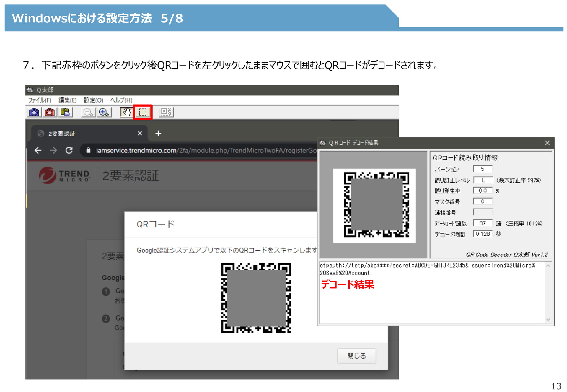Click the zoom out magnifier icon

pyautogui.click(x=88, y=112)
